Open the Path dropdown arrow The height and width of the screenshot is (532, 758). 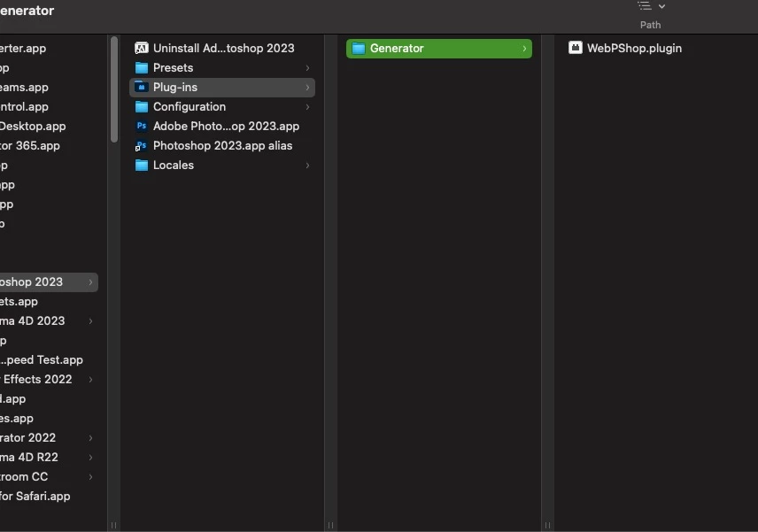tap(661, 6)
